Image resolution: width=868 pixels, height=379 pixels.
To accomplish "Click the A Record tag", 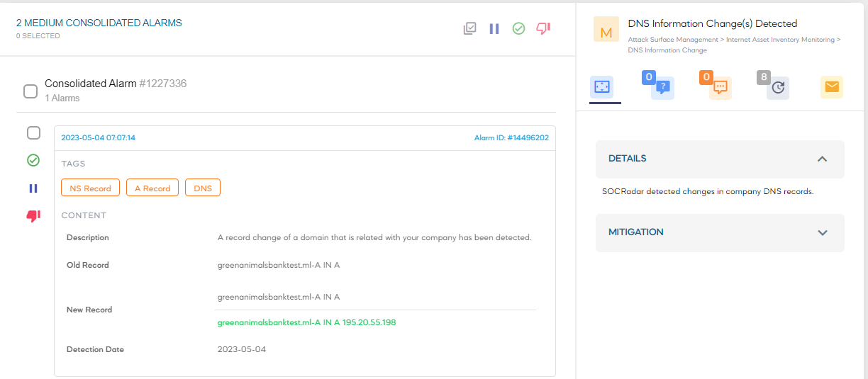I will (x=152, y=188).
